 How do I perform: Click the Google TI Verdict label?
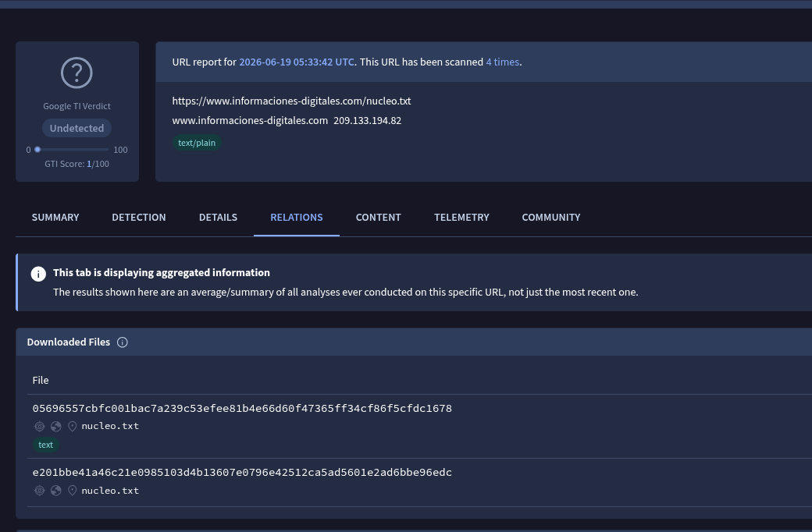pyautogui.click(x=77, y=106)
